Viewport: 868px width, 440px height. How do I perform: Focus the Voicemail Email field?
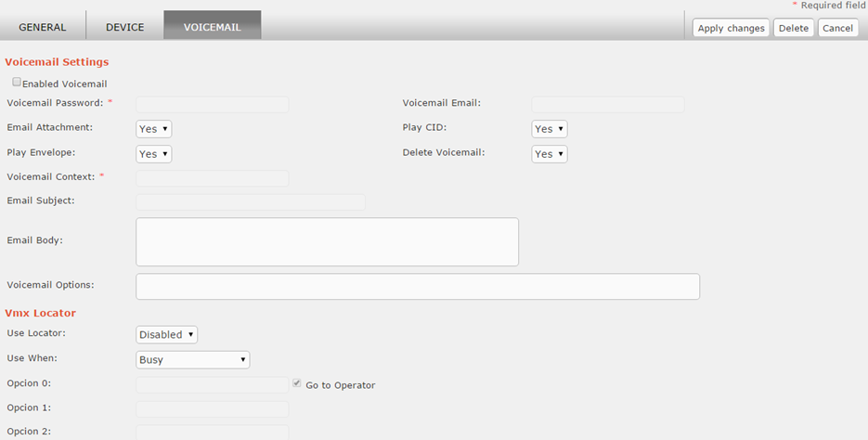coord(608,105)
